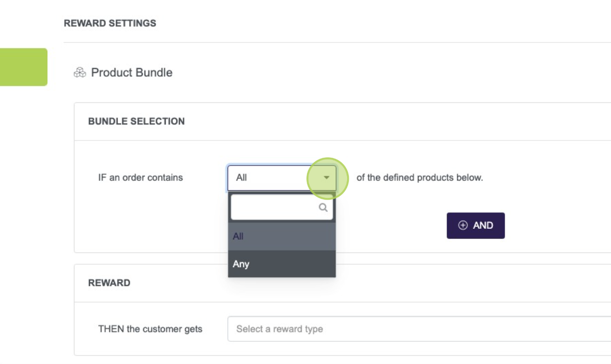Click the 'Product Bundle' title text

[131, 73]
